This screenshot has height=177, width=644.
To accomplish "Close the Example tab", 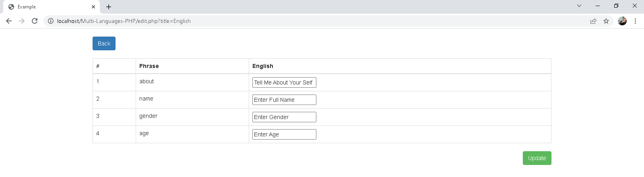I will click(x=93, y=7).
